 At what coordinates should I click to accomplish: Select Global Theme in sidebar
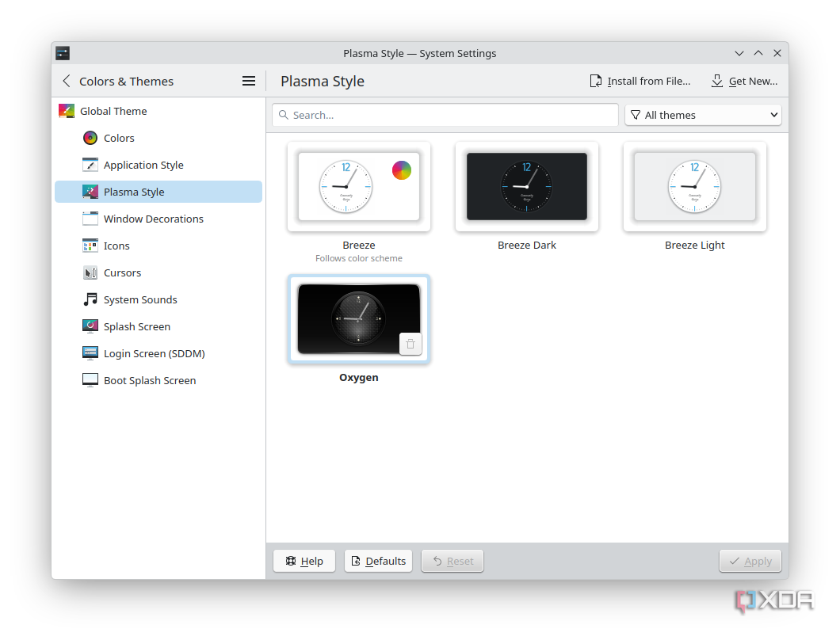158,111
